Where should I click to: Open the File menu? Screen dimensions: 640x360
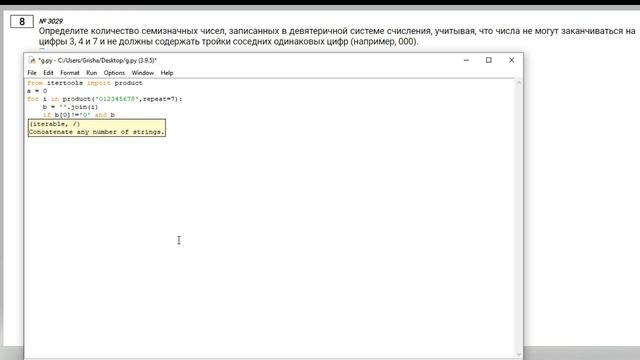(x=32, y=73)
